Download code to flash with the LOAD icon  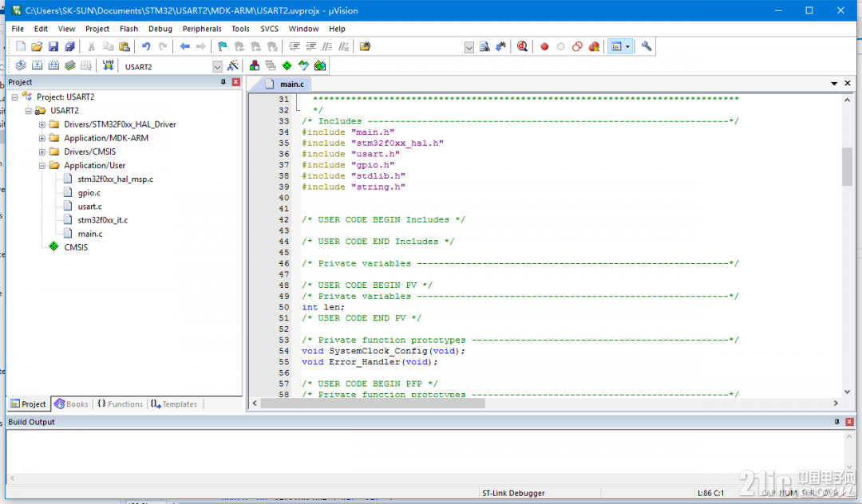point(109,66)
